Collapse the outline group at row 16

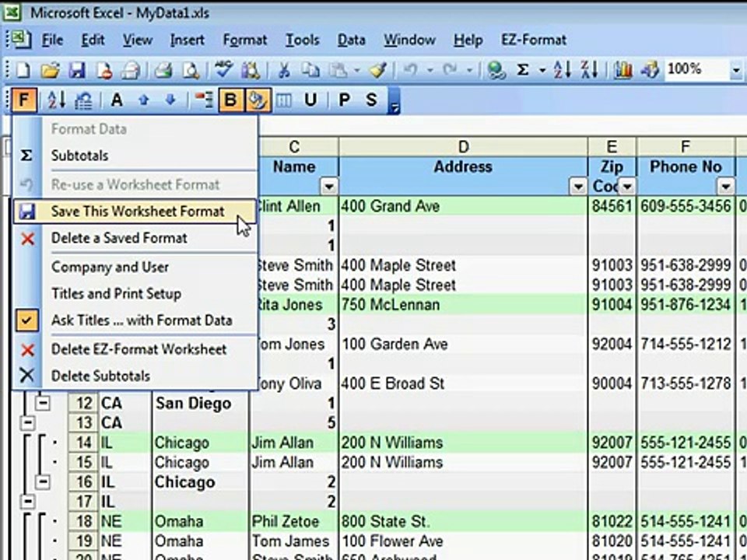point(42,482)
